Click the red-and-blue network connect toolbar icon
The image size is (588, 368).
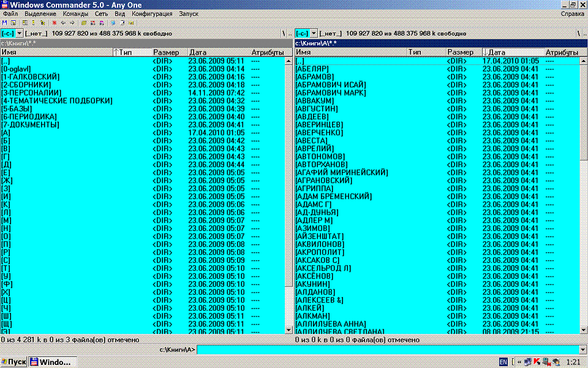(92, 23)
